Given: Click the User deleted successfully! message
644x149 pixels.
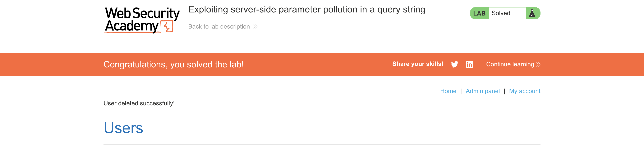Looking at the screenshot, I should pos(139,103).
